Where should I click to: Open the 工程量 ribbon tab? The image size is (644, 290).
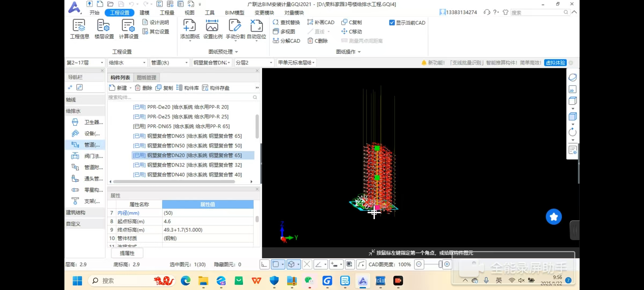[x=167, y=13]
